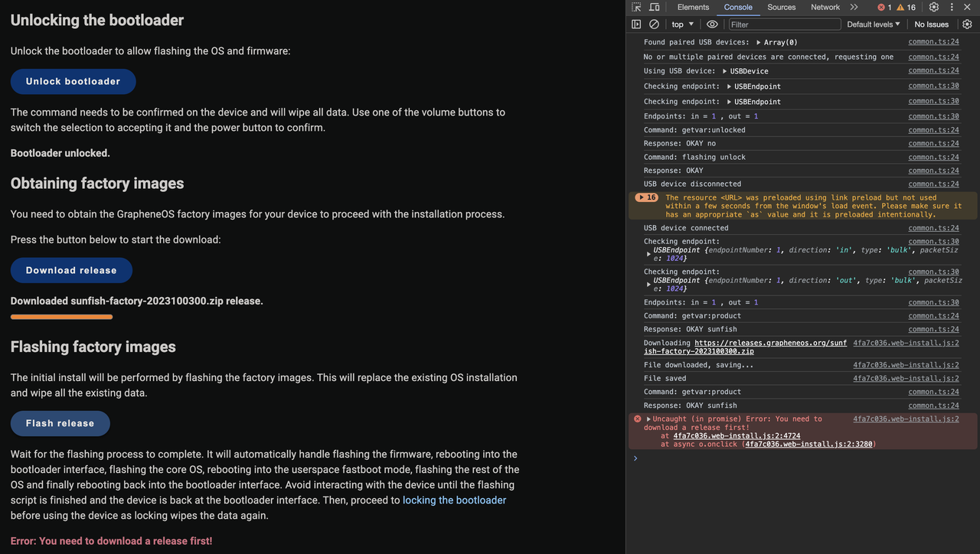Screen dimensions: 980x554
Task: Open common.ts:24 source for getvar:unlocked command
Action: coord(933,129)
